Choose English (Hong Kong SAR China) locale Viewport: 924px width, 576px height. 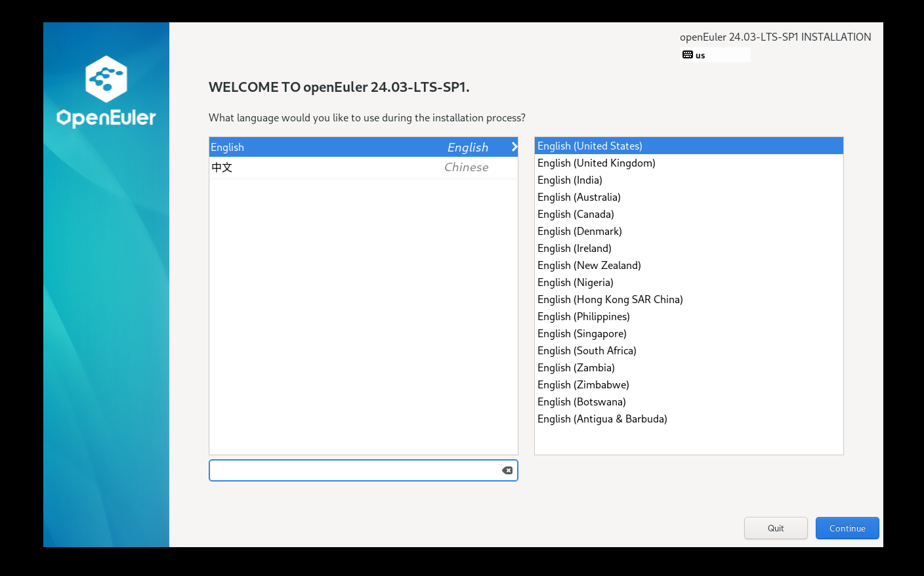coord(689,299)
